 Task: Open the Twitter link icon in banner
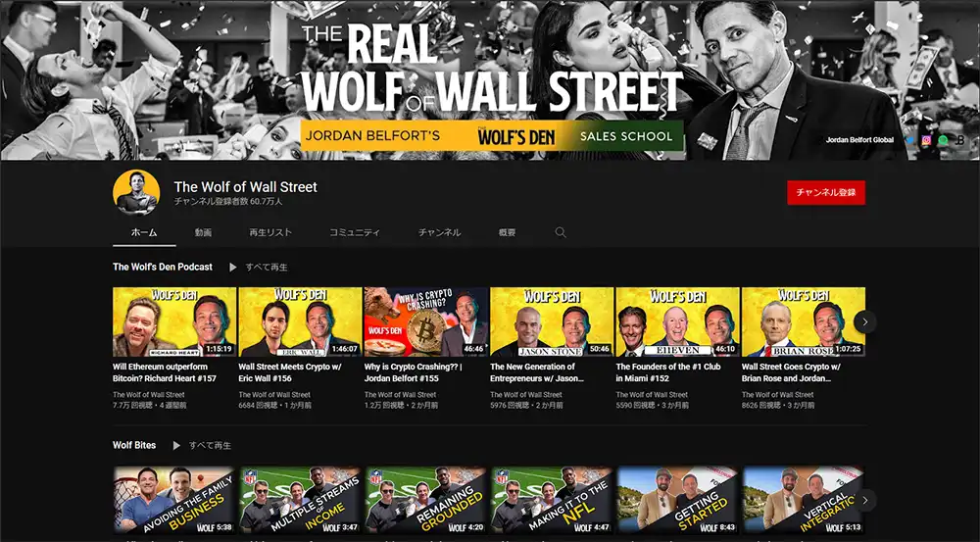(x=909, y=140)
